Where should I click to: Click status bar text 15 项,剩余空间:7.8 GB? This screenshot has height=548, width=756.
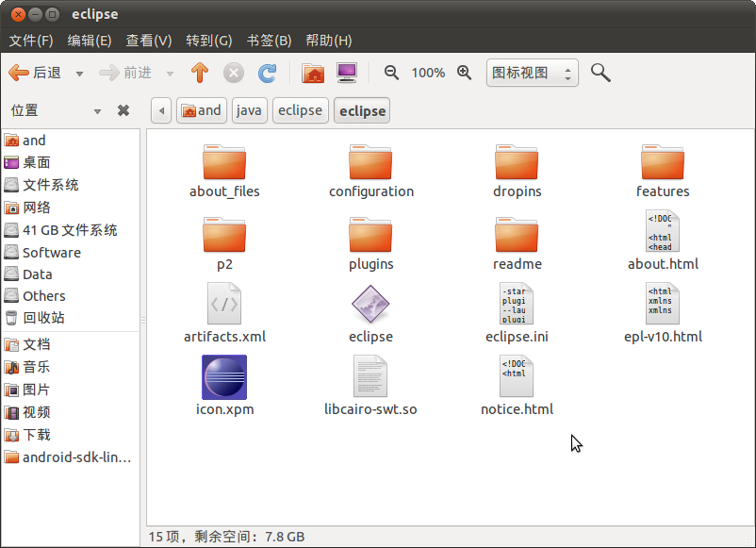click(x=226, y=537)
